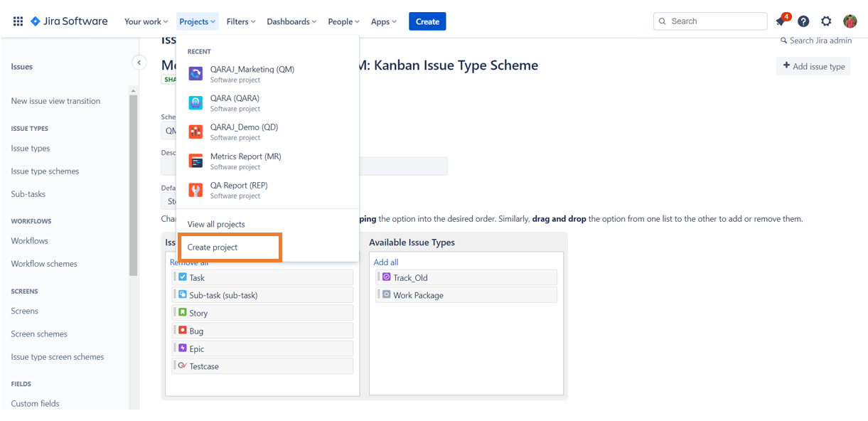Click the Work Package issue type icon

pos(387,294)
